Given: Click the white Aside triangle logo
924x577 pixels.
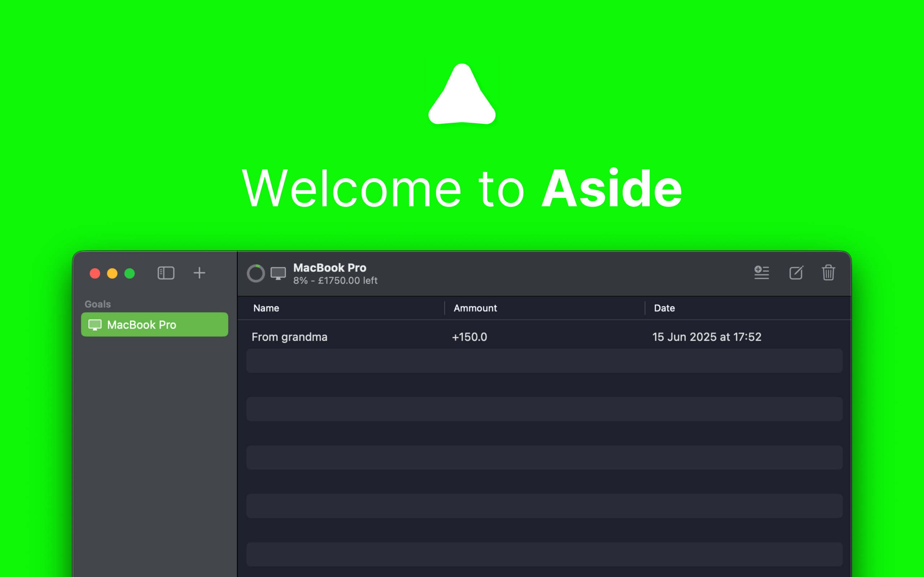Looking at the screenshot, I should pos(462,96).
